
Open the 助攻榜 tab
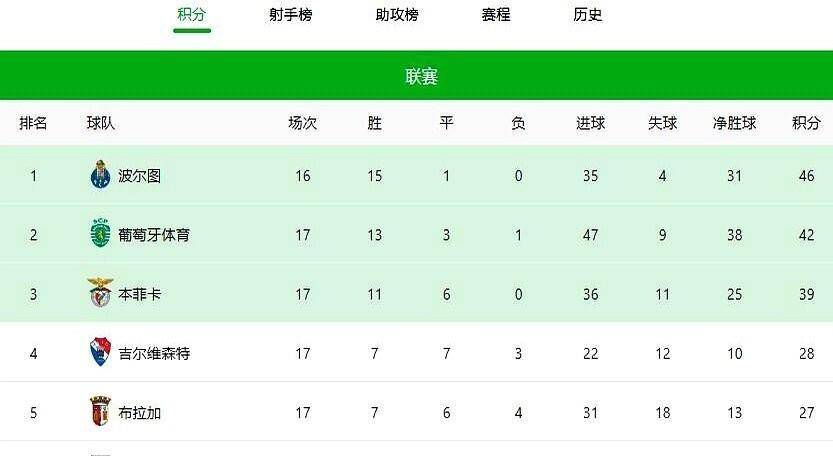click(397, 15)
